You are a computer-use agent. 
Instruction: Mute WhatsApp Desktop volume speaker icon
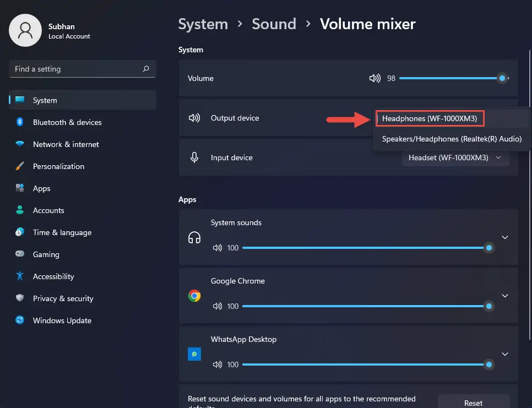(217, 365)
